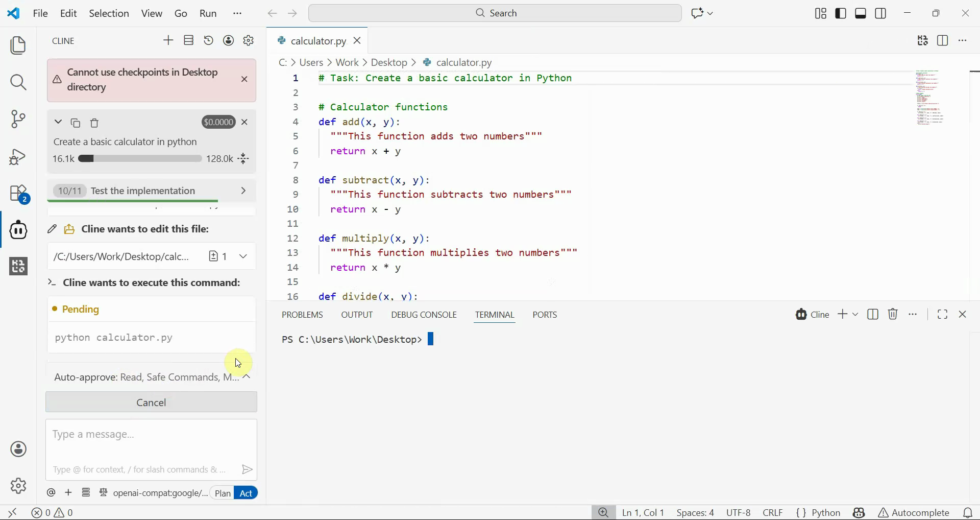Open Run and Debug view

coord(18,157)
